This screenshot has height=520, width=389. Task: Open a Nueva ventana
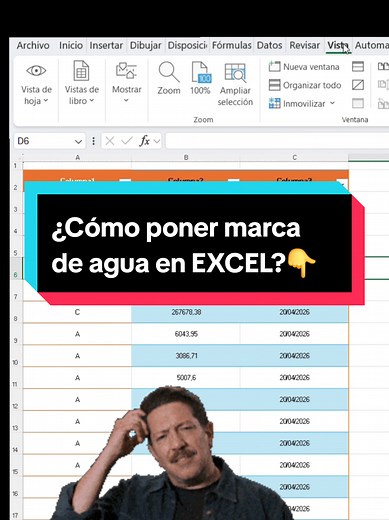pyautogui.click(x=304, y=67)
